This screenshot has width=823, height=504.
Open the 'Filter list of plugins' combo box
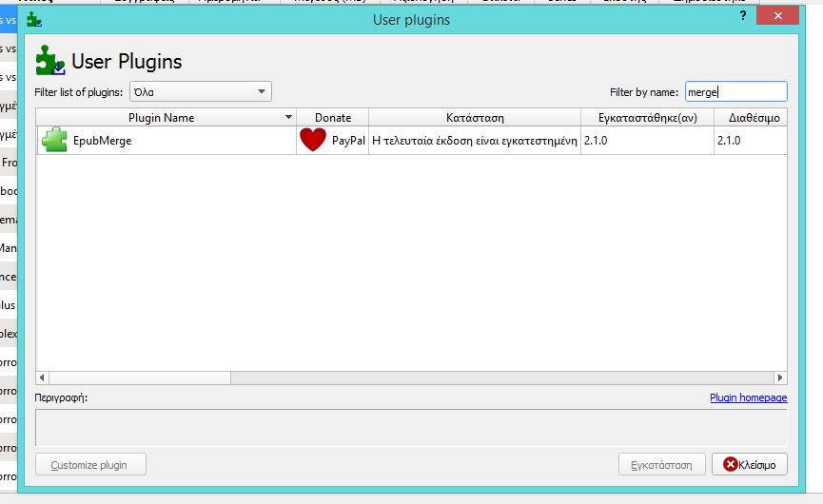201,92
